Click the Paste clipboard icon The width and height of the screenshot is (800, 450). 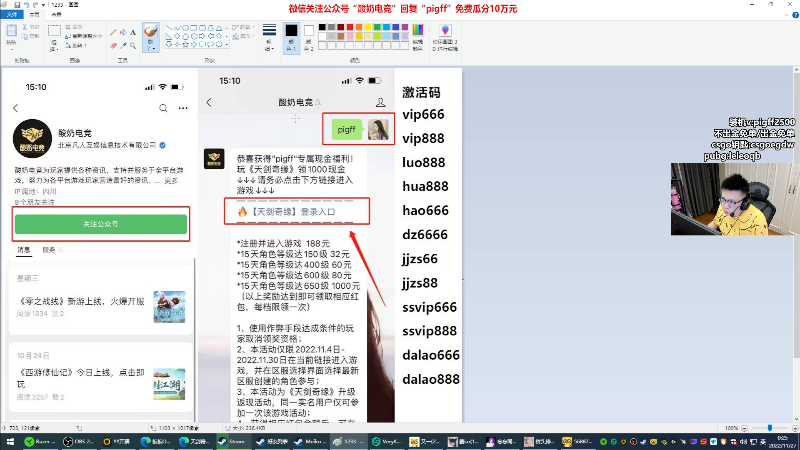(11, 31)
